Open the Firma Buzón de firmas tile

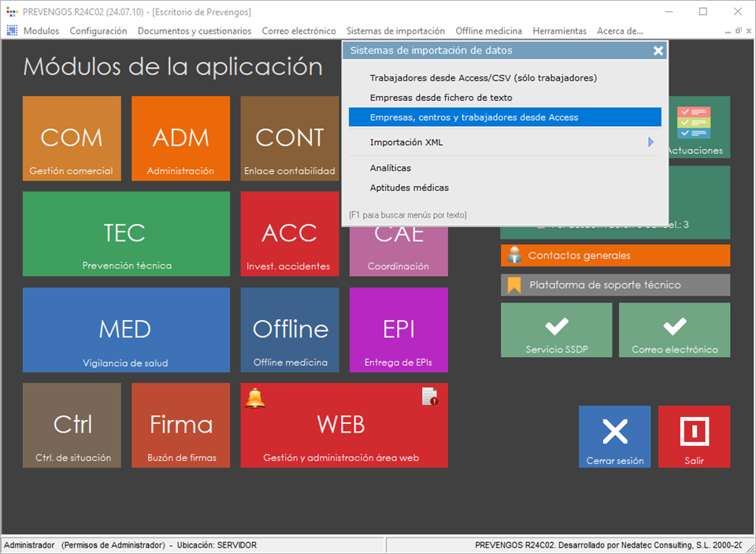click(180, 426)
